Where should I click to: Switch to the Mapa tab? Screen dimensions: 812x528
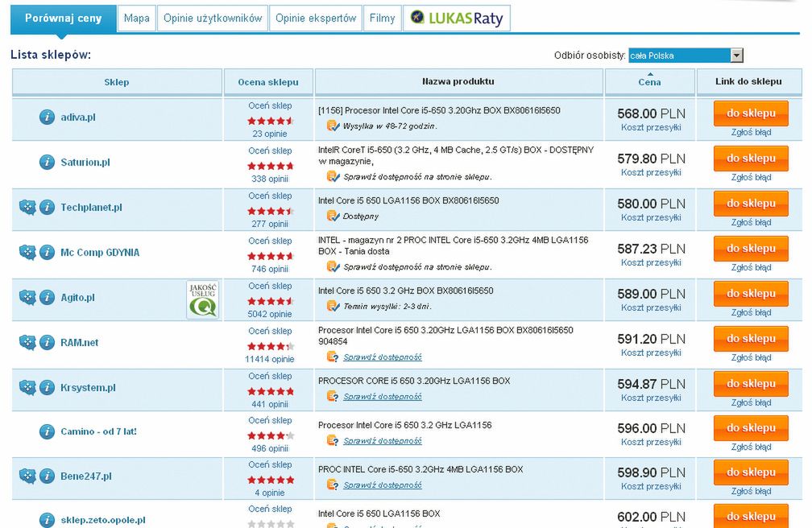137,19
